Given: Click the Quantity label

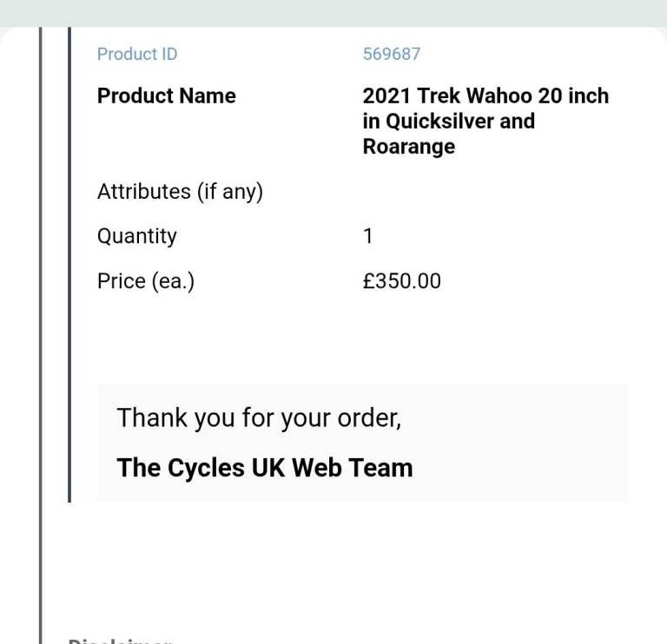Looking at the screenshot, I should 136,236.
